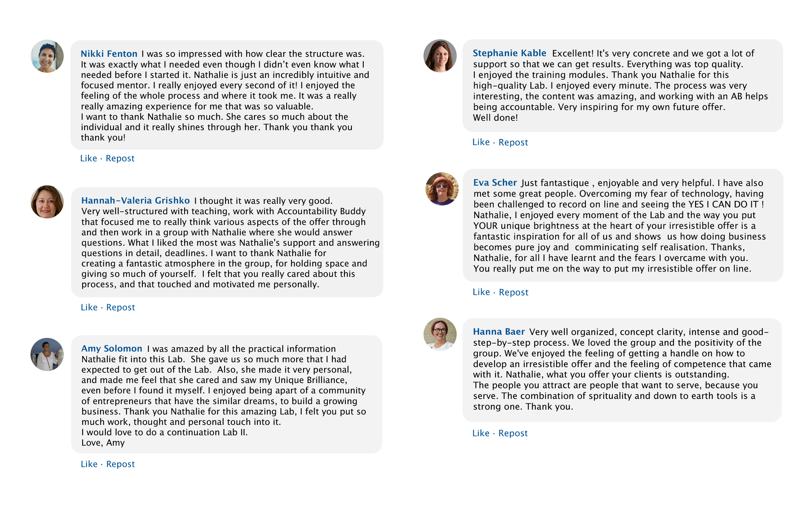Open Hanna Baer's name link
The width and height of the screenshot is (812, 507).
(499, 332)
